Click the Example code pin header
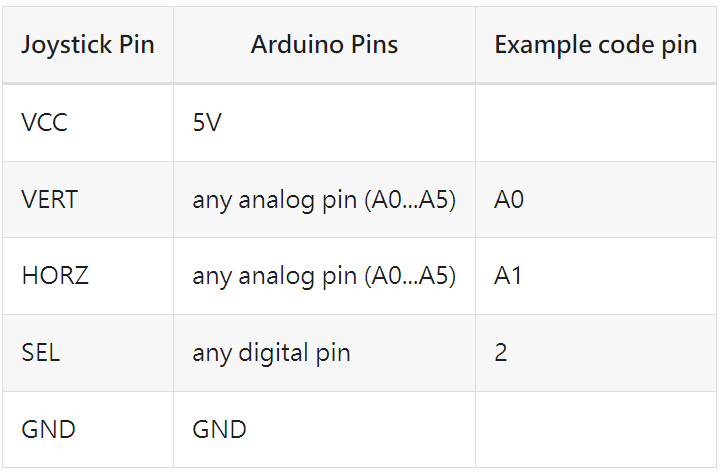Viewport: 721px width, 472px height. coord(595,45)
